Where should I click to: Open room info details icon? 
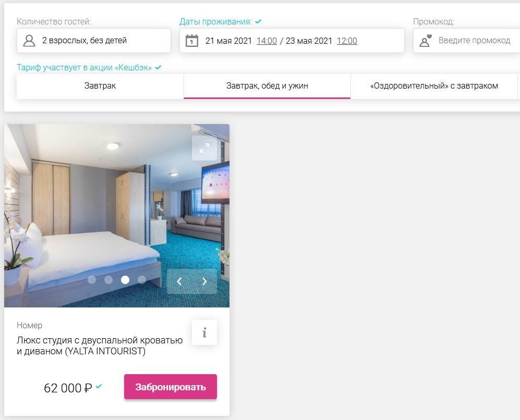click(x=204, y=332)
